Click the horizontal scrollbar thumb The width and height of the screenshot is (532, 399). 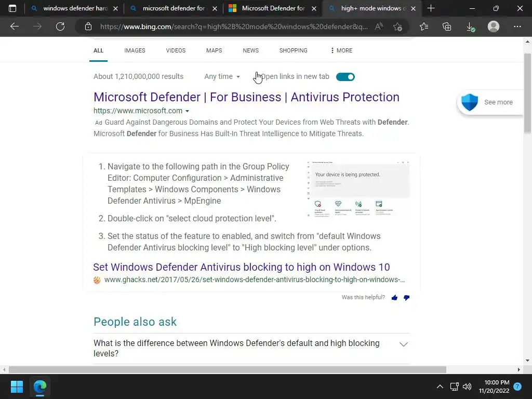tap(228, 369)
